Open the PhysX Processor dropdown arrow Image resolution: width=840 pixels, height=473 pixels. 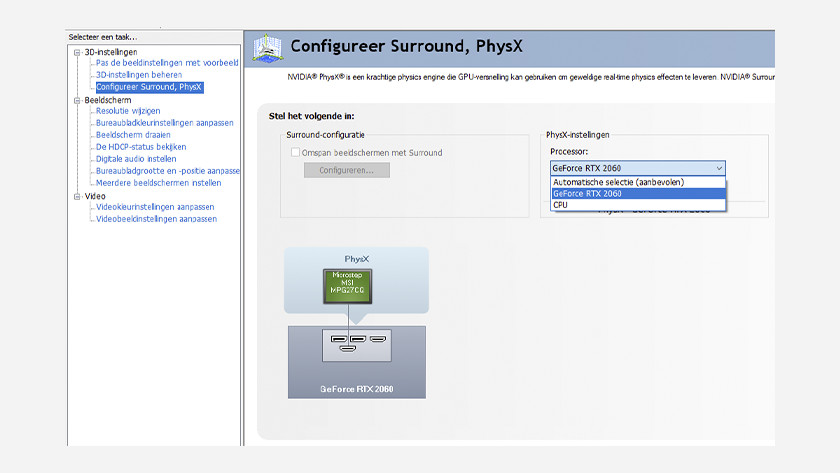(x=718, y=169)
